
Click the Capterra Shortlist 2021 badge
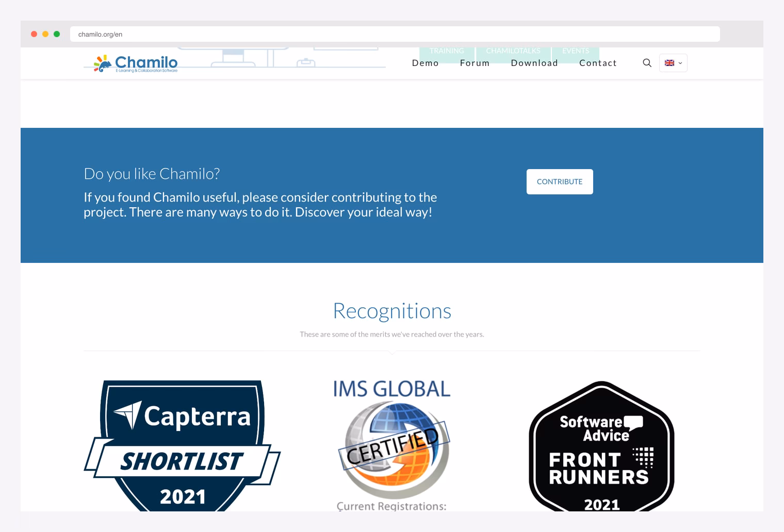pyautogui.click(x=182, y=446)
